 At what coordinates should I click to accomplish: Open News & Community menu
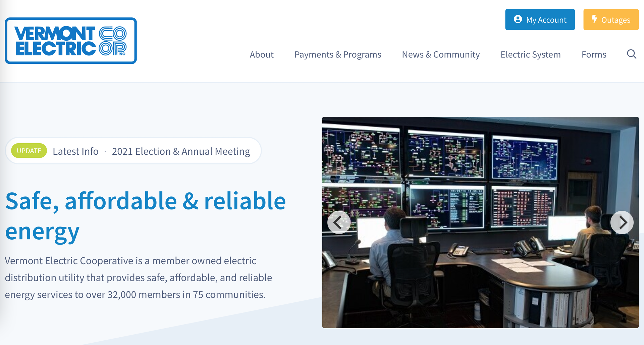point(441,55)
